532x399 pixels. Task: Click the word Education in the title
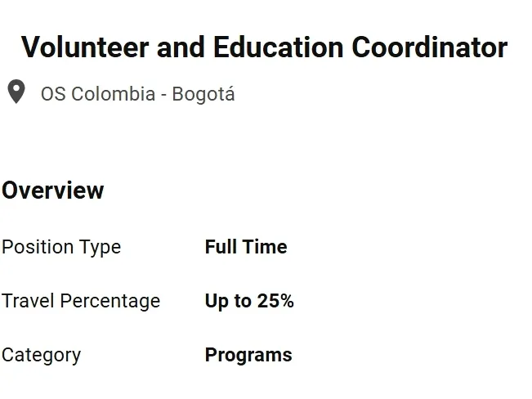[x=279, y=47]
